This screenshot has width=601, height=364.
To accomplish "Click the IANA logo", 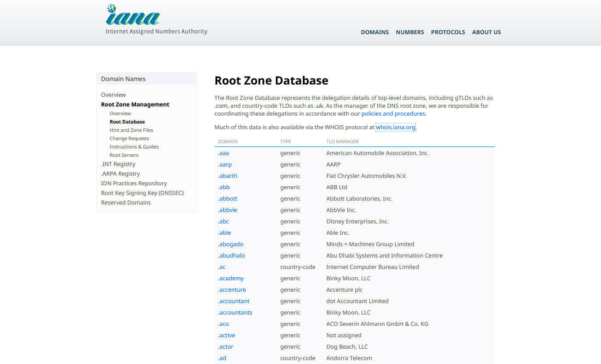I will [156, 20].
